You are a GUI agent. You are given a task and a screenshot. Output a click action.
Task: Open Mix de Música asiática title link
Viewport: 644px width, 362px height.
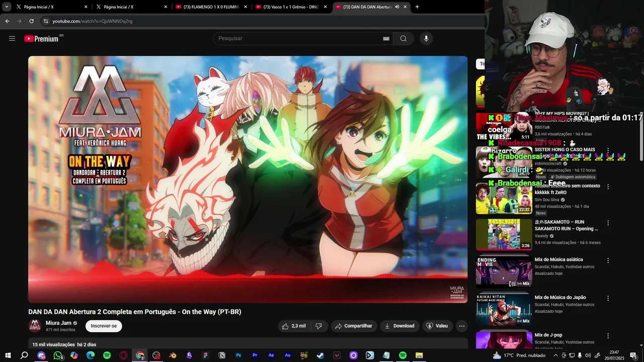(x=558, y=259)
